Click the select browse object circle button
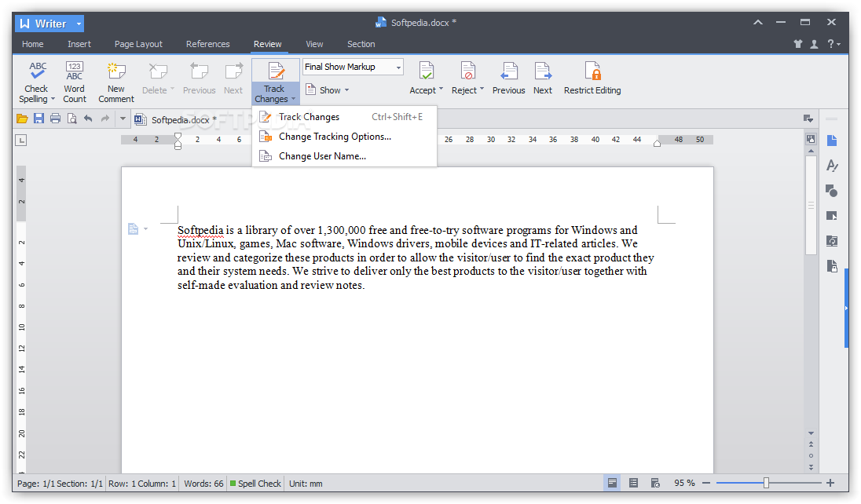This screenshot has height=504, width=861. pyautogui.click(x=811, y=455)
